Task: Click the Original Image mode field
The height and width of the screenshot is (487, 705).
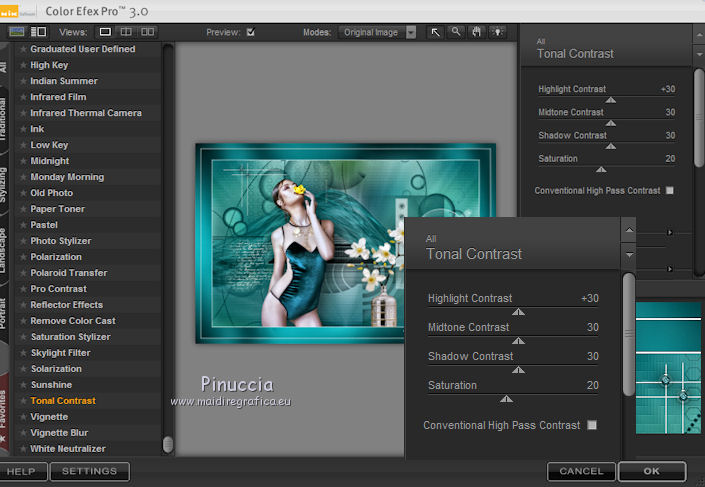Action: click(x=372, y=32)
